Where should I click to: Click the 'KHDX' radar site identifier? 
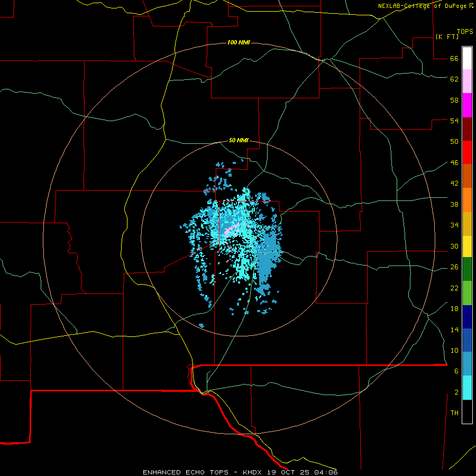click(252, 472)
